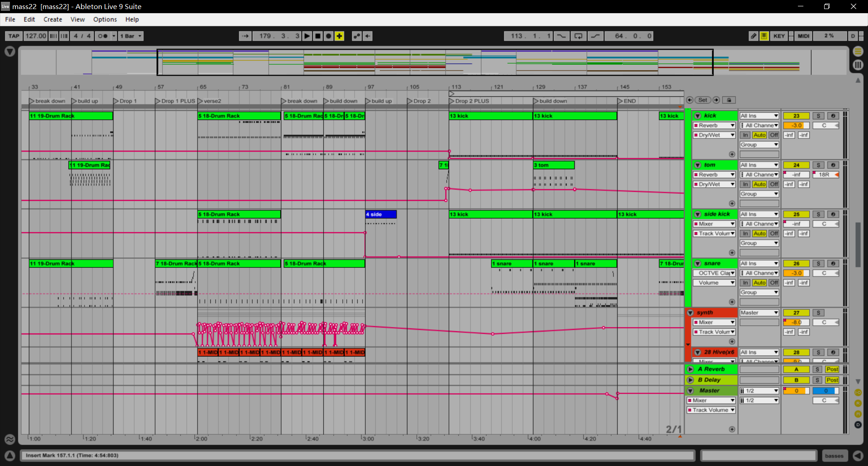Click the arrangement Record button

click(x=329, y=36)
